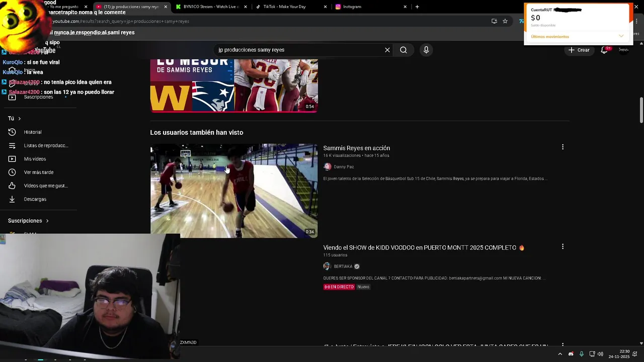Open the BERTIAKA channel name
The width and height of the screenshot is (644, 362).
pyautogui.click(x=343, y=266)
